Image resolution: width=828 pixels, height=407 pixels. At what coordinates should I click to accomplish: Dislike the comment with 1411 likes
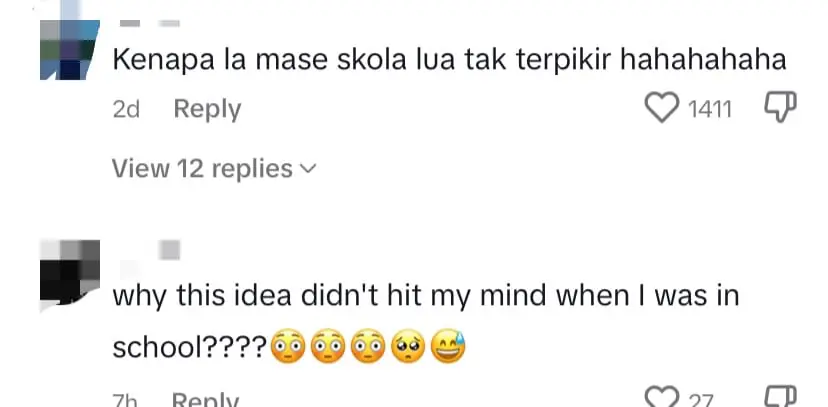780,108
